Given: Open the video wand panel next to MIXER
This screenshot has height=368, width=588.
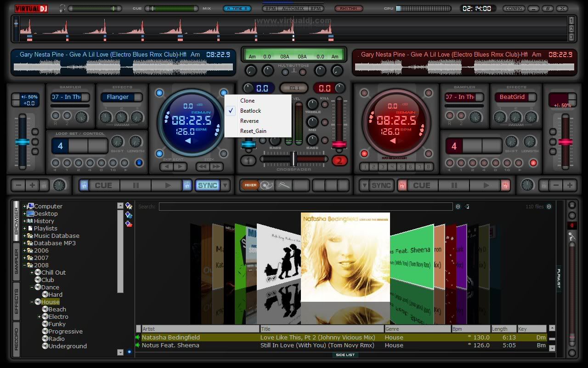Looking at the screenshot, I should [x=283, y=185].
